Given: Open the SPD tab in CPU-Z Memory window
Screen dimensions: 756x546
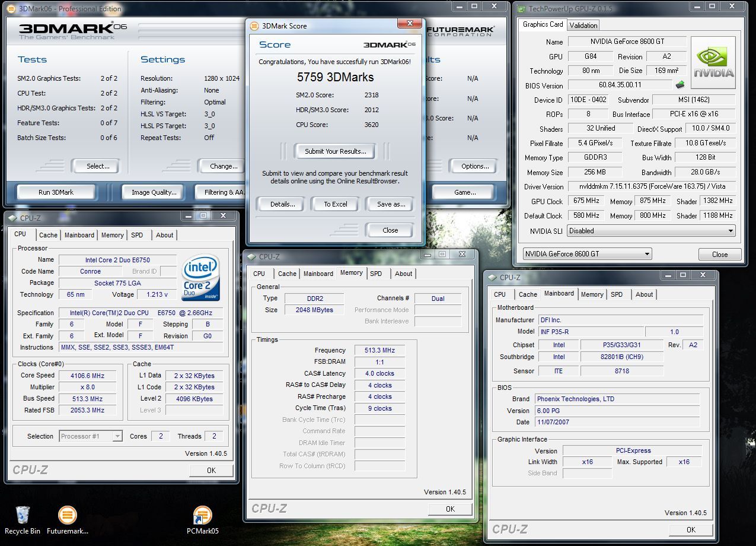Looking at the screenshot, I should 376,274.
